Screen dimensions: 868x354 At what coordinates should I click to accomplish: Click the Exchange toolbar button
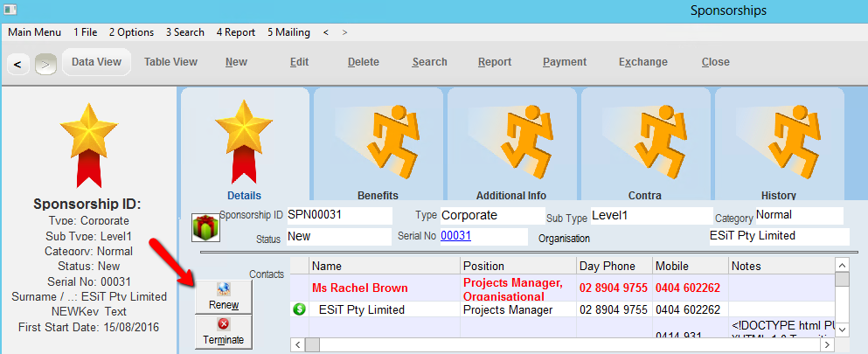[642, 62]
